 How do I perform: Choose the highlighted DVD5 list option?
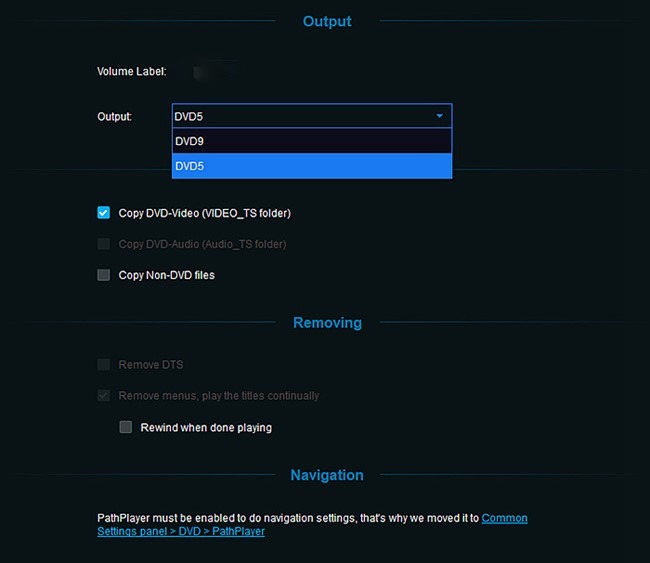click(312, 166)
